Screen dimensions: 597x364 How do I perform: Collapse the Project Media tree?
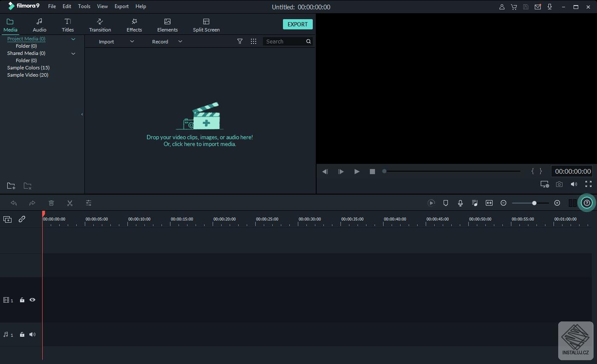(x=73, y=39)
